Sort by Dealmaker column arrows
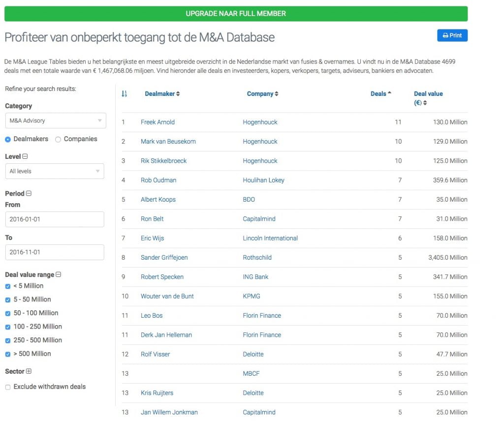This screenshot has width=504, height=421. pos(178,94)
